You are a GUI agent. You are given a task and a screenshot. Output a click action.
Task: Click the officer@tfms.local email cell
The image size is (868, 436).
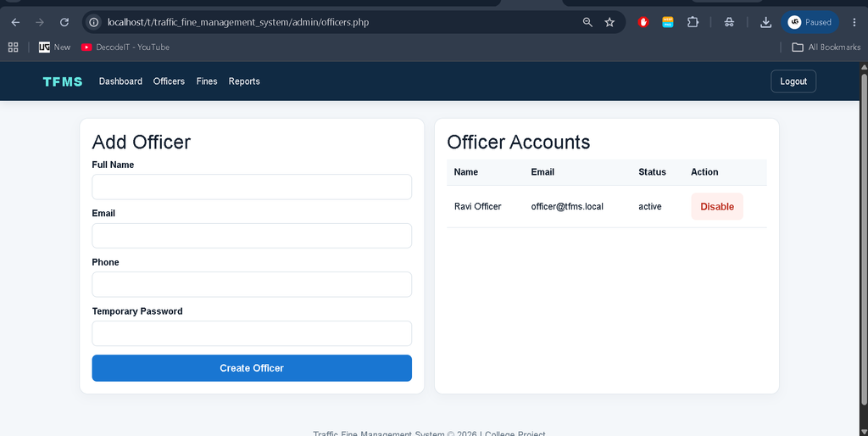click(x=567, y=207)
